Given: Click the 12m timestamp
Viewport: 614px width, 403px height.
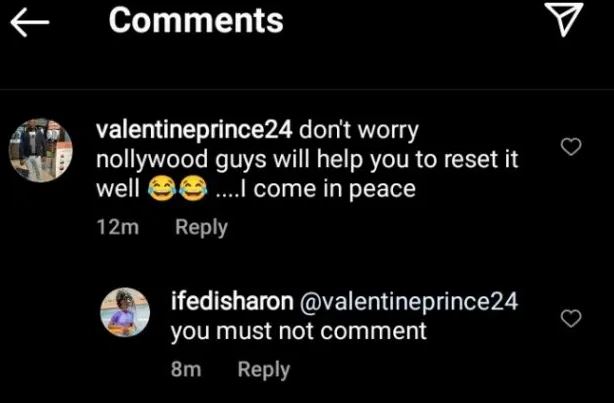Looking at the screenshot, I should tap(114, 227).
